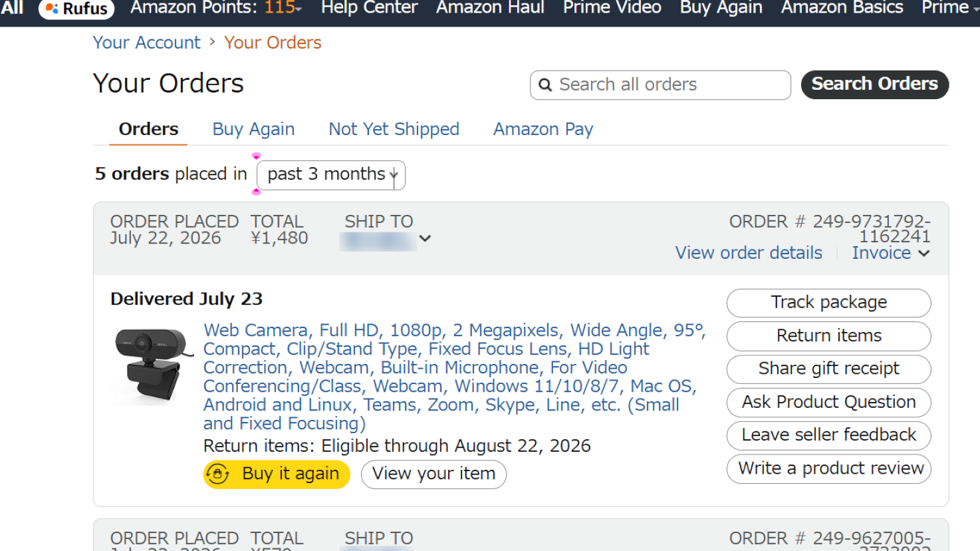Click the Return items button

coord(828,336)
